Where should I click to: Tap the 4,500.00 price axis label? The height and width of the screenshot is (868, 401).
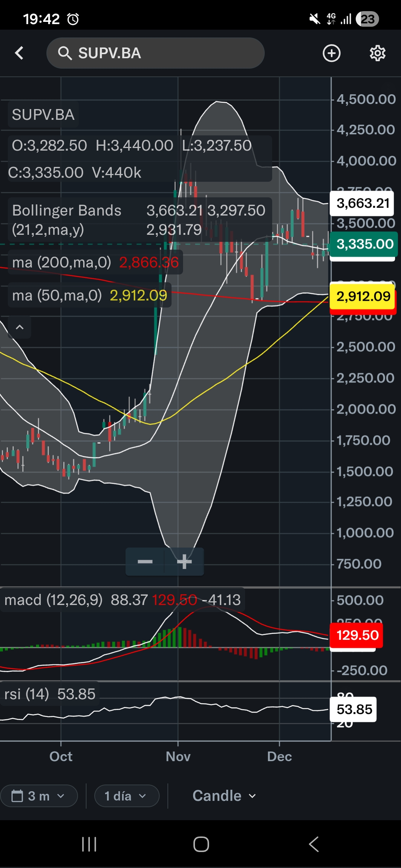[366, 99]
